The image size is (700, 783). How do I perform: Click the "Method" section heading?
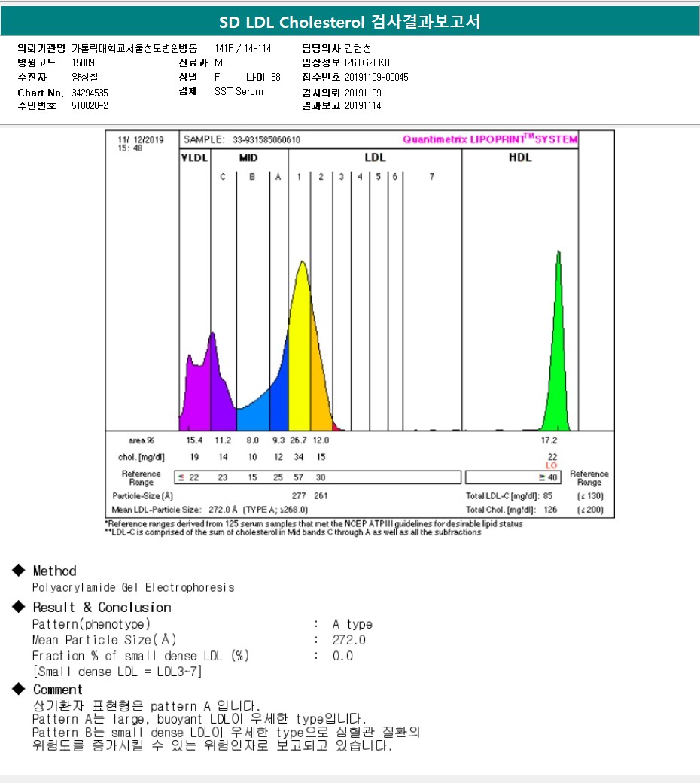[x=54, y=571]
